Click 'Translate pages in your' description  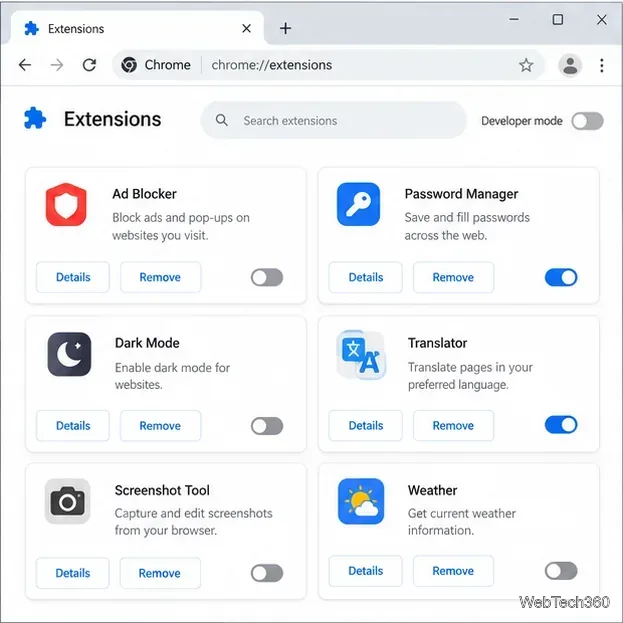[470, 376]
